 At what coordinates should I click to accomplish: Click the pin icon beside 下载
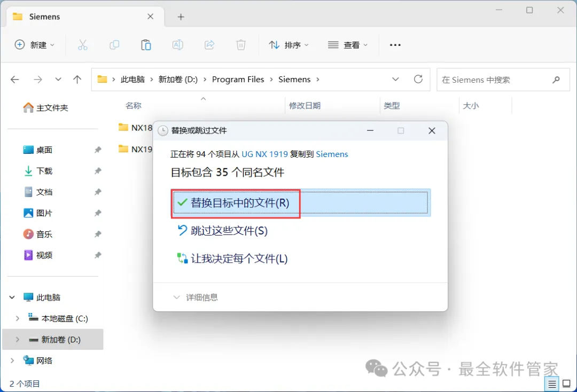click(98, 171)
